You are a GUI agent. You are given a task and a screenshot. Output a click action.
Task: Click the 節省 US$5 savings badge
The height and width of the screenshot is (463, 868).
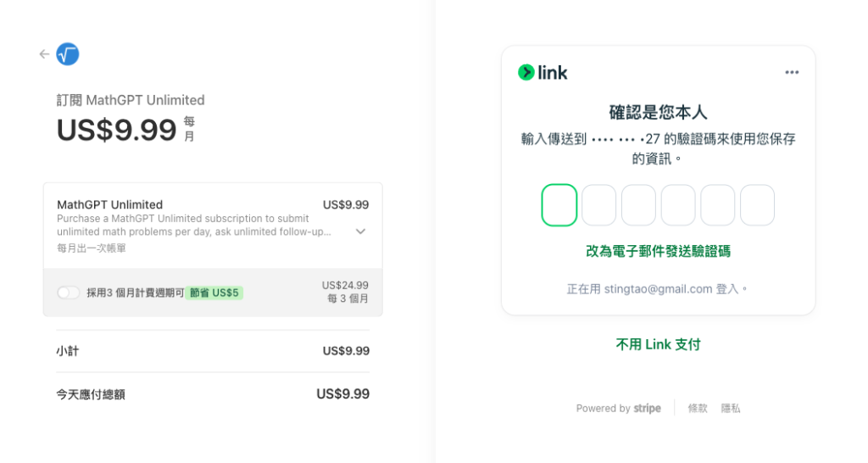[x=214, y=293]
